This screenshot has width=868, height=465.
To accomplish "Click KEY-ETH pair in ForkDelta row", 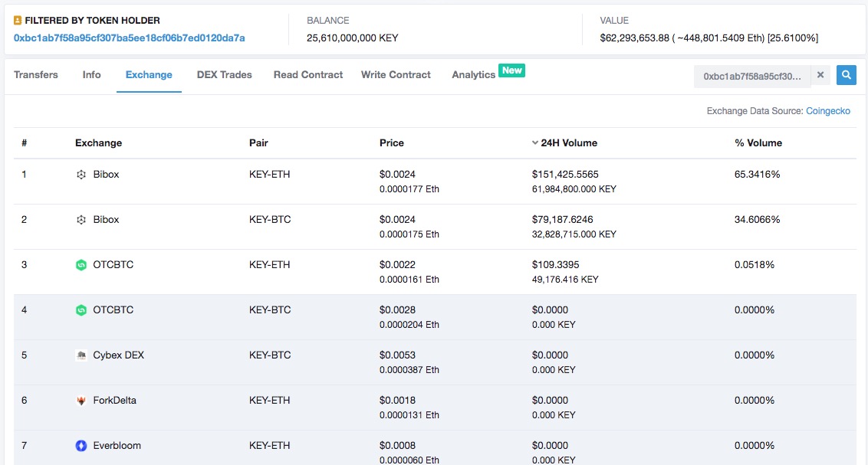I will (x=270, y=401).
